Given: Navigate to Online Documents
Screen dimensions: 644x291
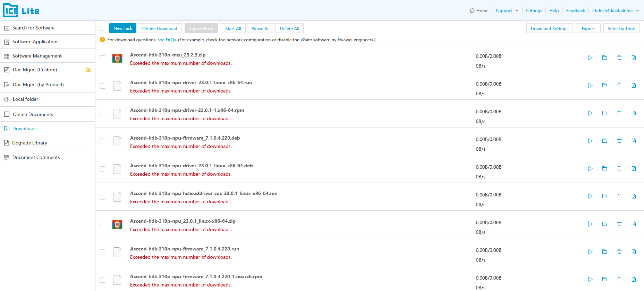Looking at the screenshot, I should click(x=48, y=114).
